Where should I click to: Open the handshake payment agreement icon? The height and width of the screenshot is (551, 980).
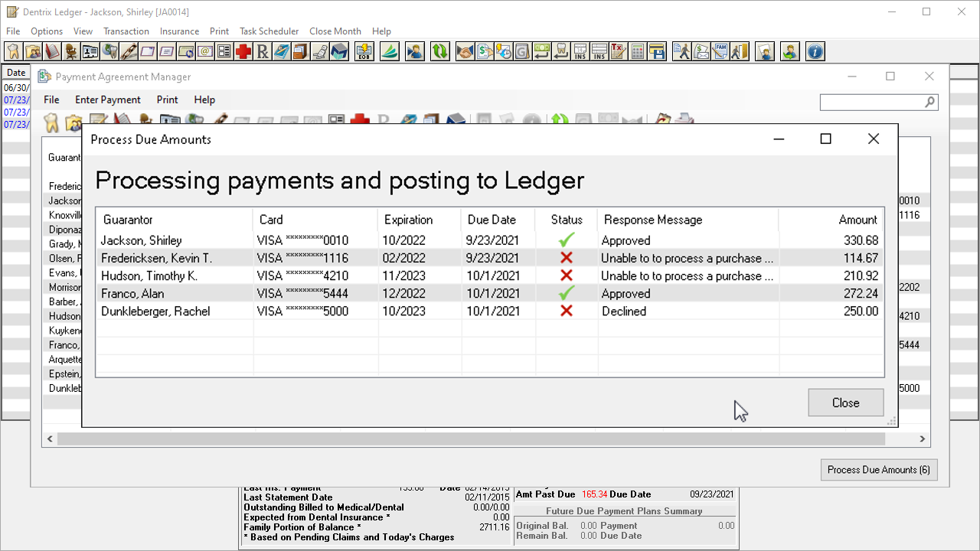click(465, 51)
